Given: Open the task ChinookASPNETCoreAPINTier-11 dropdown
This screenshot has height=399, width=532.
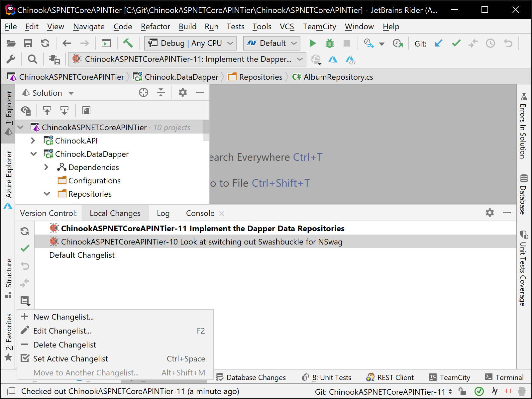Looking at the screenshot, I should (187, 59).
